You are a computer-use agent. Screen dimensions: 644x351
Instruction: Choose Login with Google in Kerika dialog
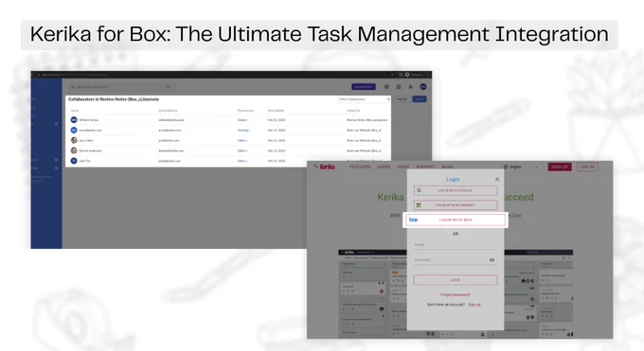click(456, 190)
